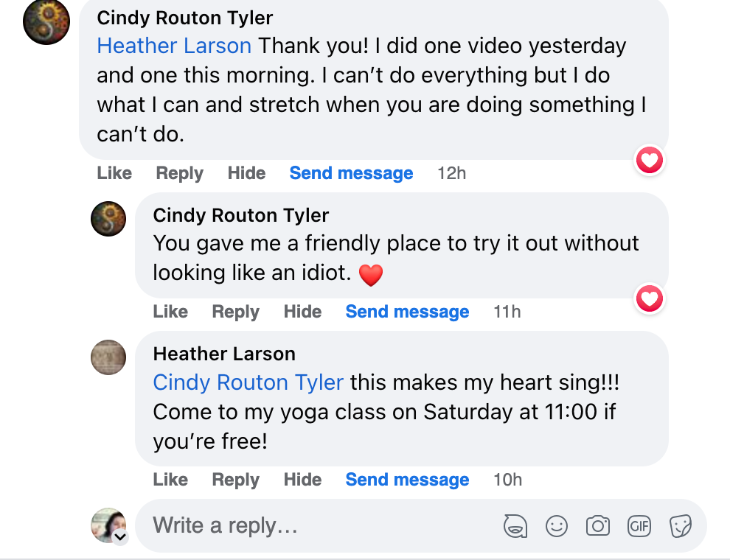Open Cindy Routon Tyler's top profile picture
This screenshot has height=560, width=730.
tap(46, 21)
